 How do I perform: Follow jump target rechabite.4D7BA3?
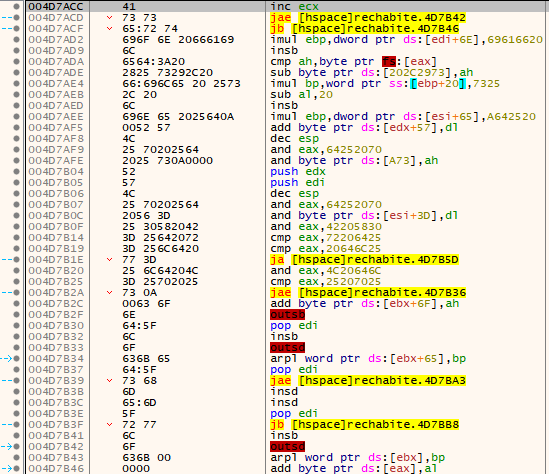click(382, 381)
